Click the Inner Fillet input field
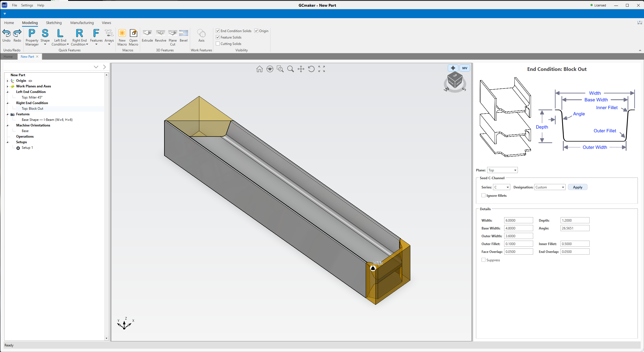 (575, 244)
